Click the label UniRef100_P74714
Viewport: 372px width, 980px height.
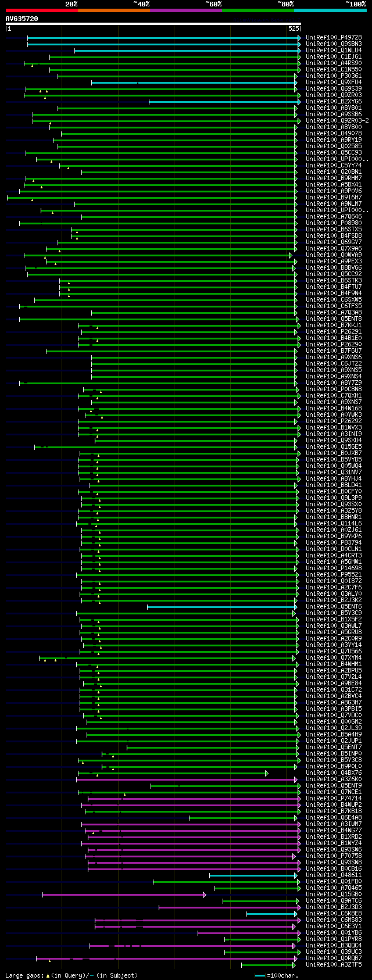click(x=334, y=798)
